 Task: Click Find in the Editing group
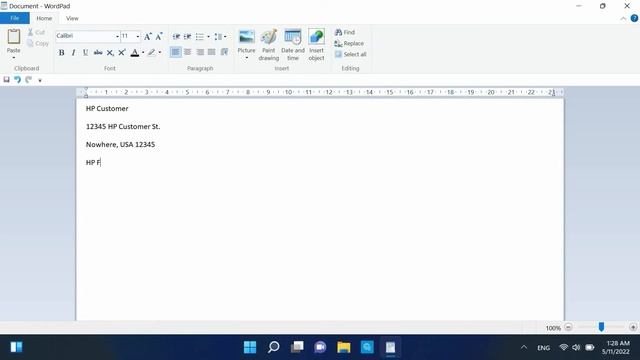click(345, 32)
